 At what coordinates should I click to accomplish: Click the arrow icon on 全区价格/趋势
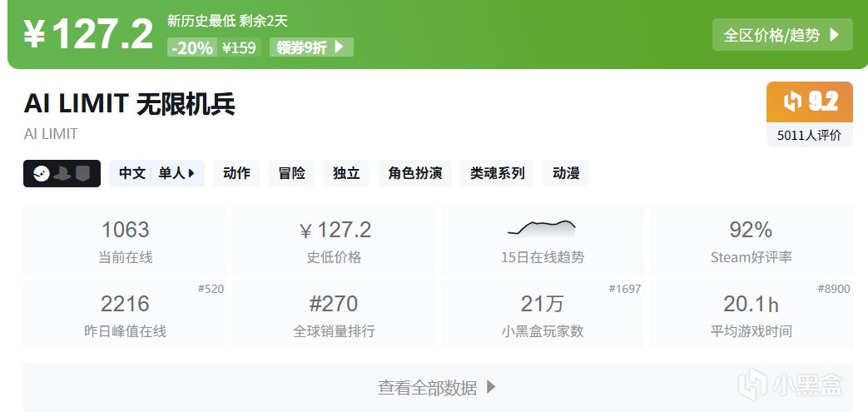[834, 35]
